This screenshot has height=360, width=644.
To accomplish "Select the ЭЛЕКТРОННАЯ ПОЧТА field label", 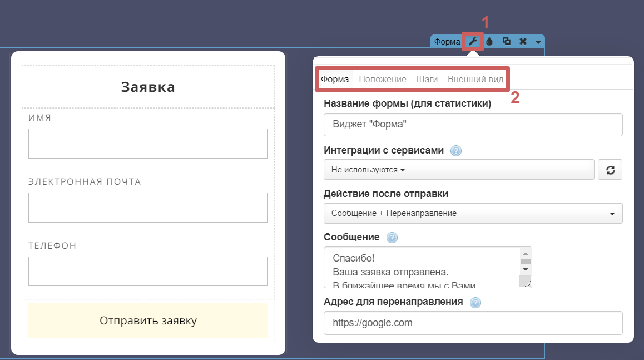I will 85,181.
